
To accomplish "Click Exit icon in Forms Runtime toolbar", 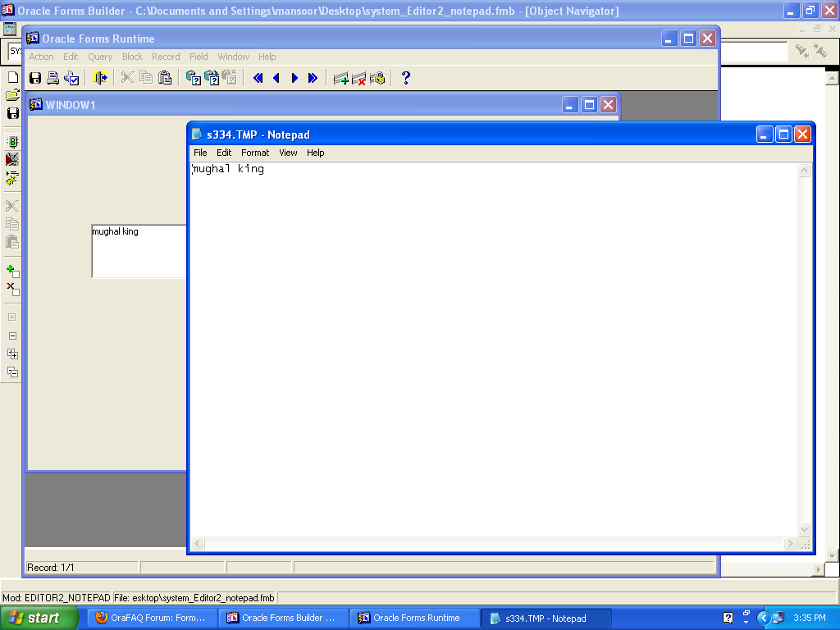I will (100, 78).
